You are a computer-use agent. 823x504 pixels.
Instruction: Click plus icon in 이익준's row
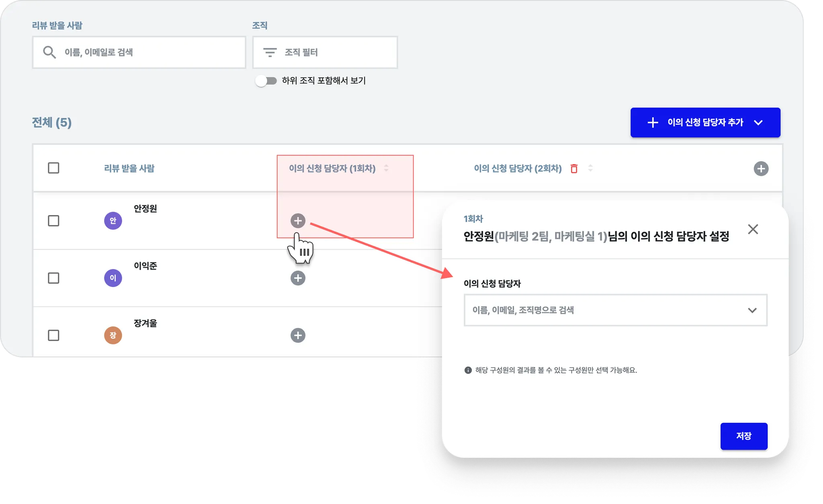(298, 278)
